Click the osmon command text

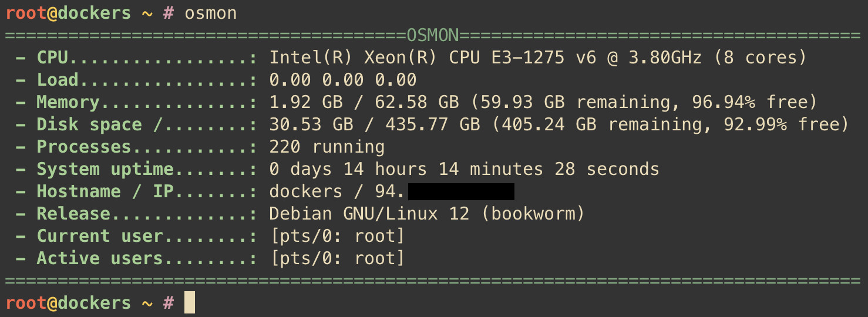[211, 13]
